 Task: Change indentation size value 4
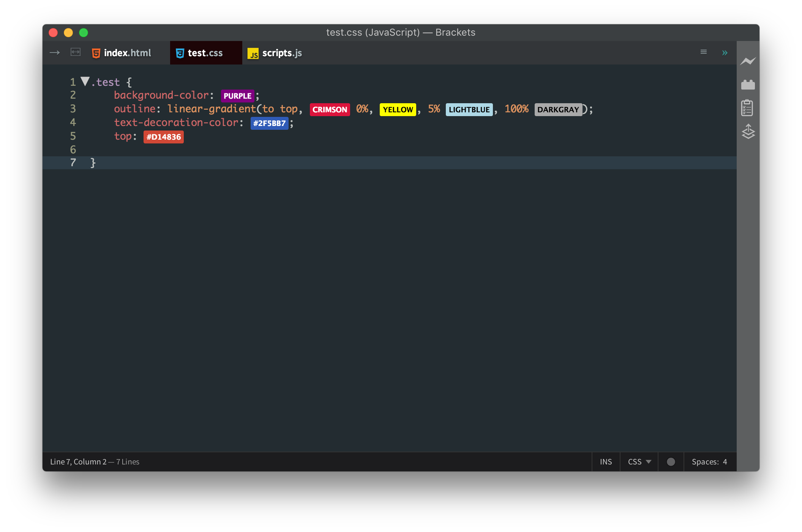tap(725, 462)
